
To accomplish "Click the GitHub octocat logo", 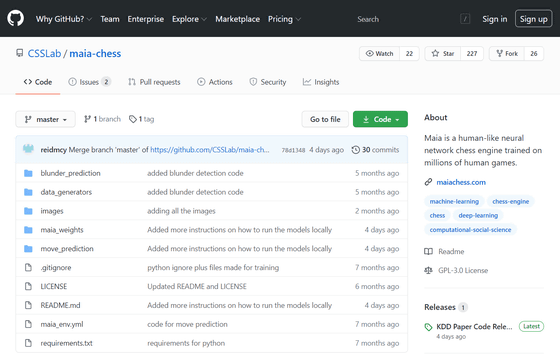I will (x=16, y=18).
